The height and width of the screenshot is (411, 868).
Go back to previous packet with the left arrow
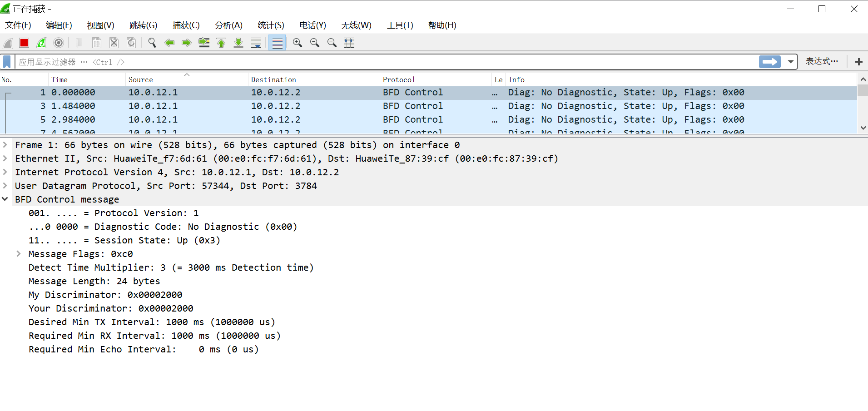point(169,43)
